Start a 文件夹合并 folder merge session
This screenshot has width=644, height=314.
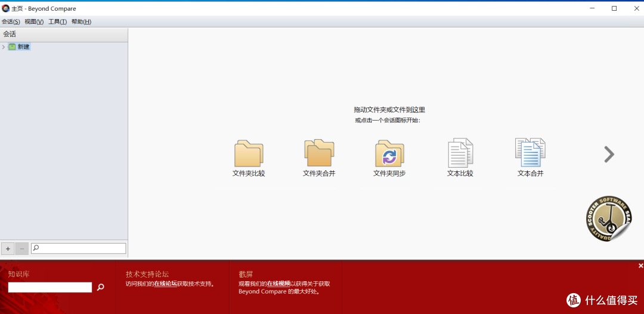tap(319, 158)
